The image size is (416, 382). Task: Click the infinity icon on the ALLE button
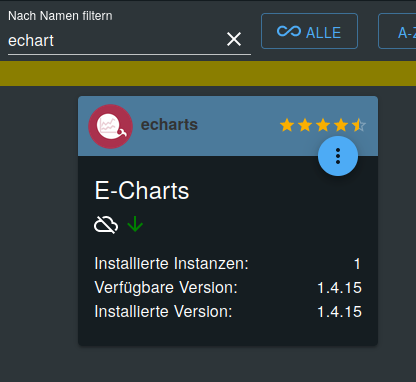pyautogui.click(x=289, y=31)
